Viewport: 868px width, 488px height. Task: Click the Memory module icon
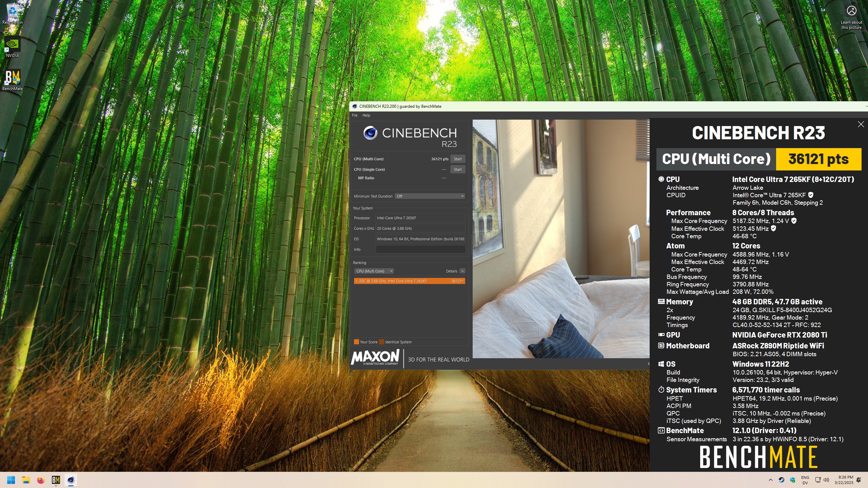click(661, 301)
